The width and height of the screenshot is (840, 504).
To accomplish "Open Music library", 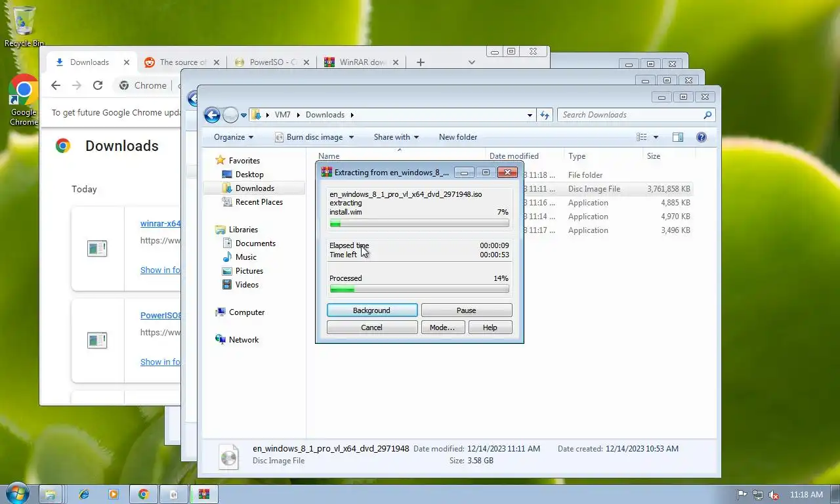I will pos(246,257).
